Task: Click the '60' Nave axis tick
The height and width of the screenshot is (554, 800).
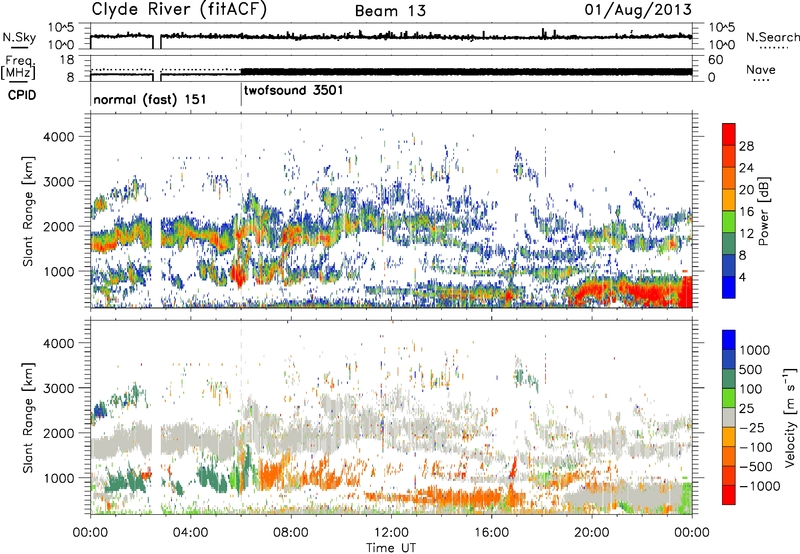Action: point(716,60)
